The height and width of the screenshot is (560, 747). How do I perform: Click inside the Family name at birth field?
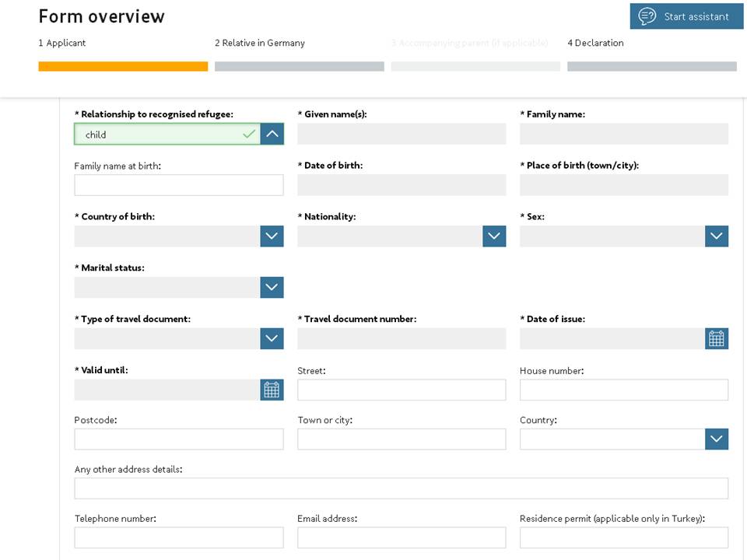[178, 184]
